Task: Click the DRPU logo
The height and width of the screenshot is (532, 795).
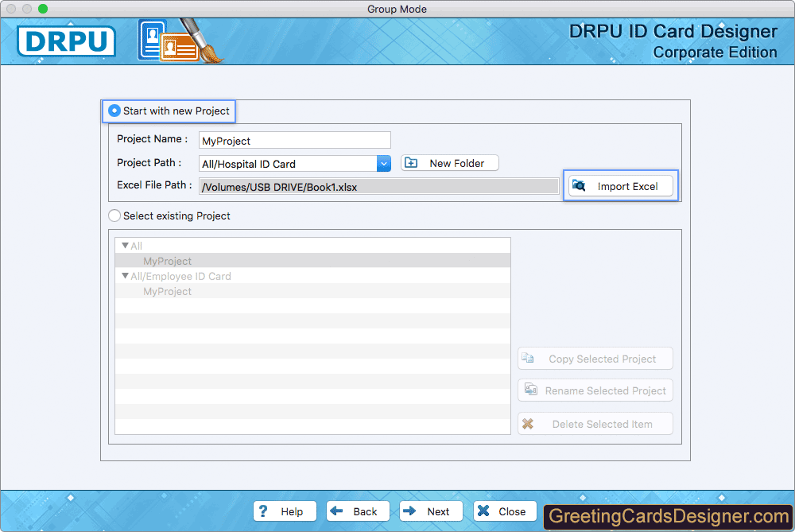Action: coord(67,41)
